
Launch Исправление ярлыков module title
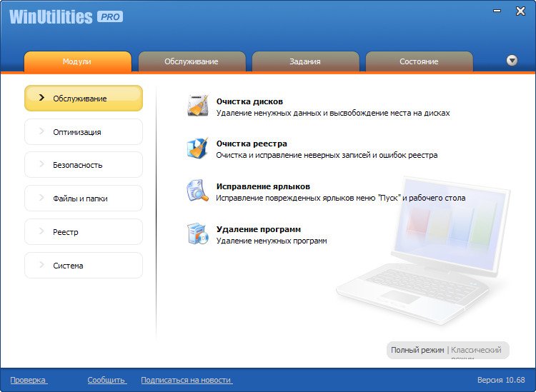(263, 186)
